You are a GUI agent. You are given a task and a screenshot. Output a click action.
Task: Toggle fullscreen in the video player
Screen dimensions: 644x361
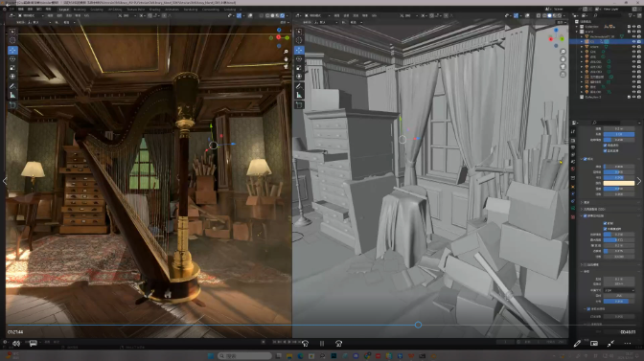point(610,344)
